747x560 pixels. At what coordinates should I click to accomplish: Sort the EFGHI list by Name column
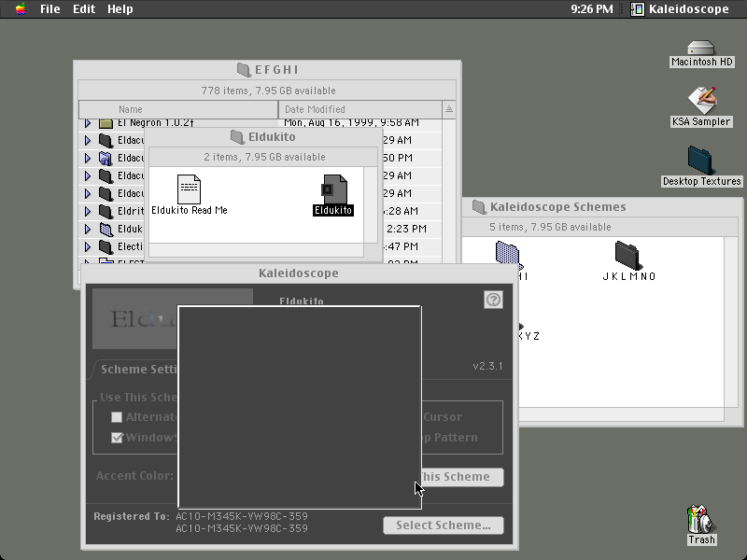(178, 109)
